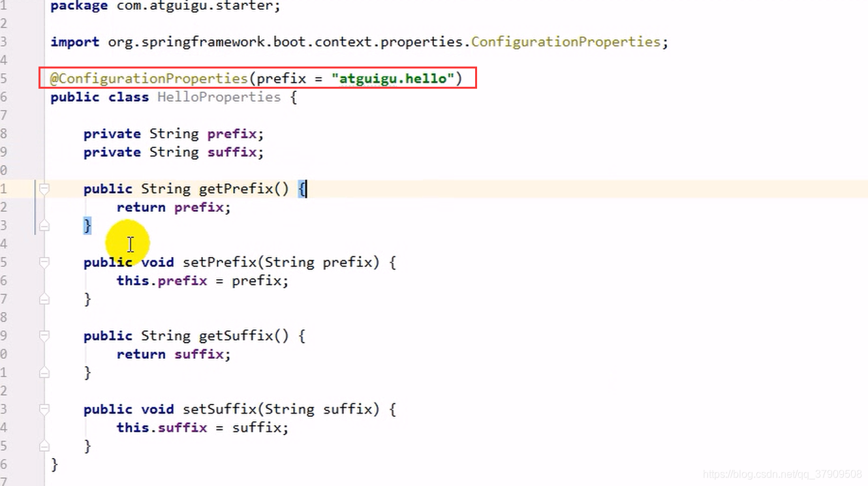Click the 'getSuffix' method name
The width and height of the screenshot is (868, 486).
236,336
